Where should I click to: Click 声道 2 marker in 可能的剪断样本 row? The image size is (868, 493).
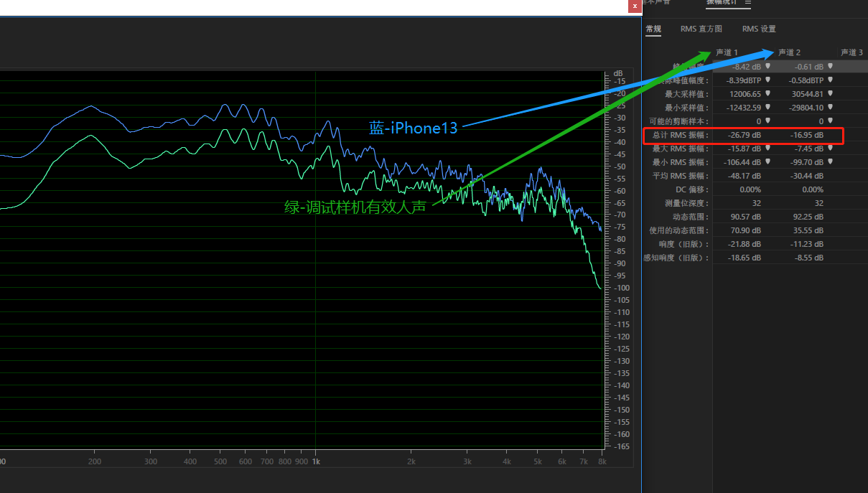[x=830, y=121]
